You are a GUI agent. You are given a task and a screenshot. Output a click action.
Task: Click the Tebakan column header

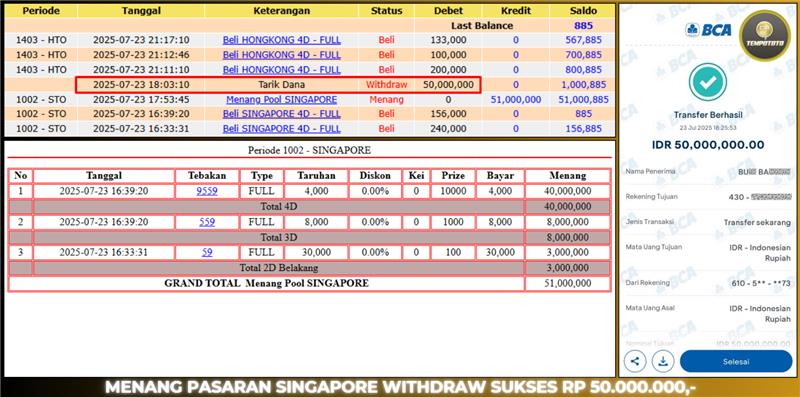[x=207, y=176]
